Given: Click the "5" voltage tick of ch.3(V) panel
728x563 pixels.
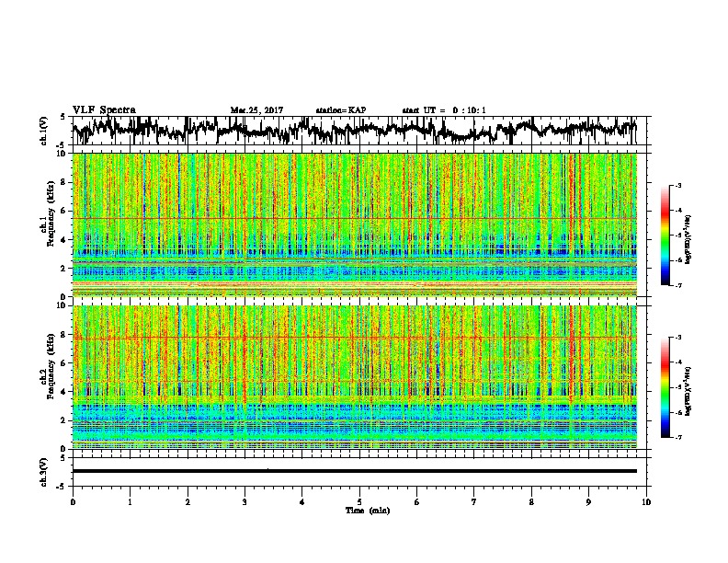Looking at the screenshot, I should tap(63, 458).
